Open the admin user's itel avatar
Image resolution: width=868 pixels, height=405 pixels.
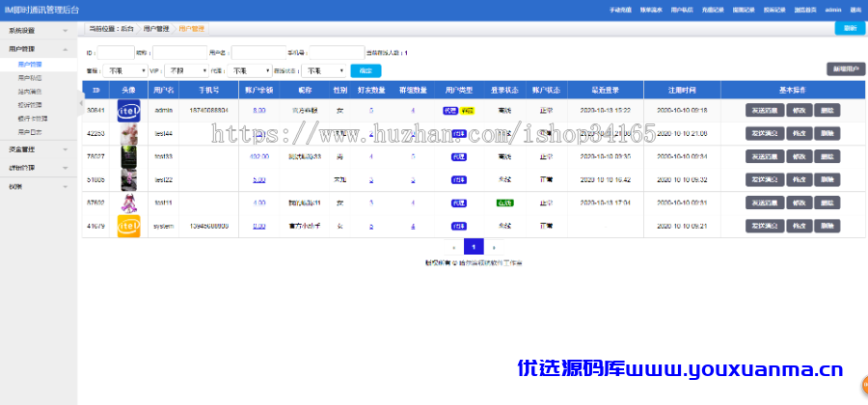pyautogui.click(x=129, y=111)
